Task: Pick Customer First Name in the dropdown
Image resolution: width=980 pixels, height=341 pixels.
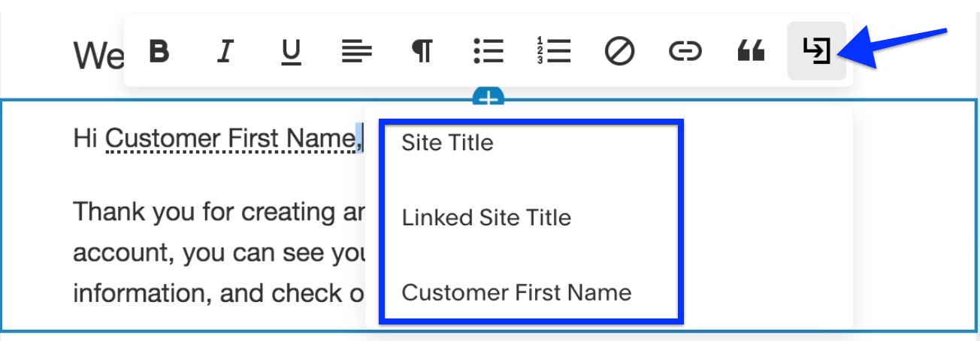Action: pyautogui.click(x=516, y=292)
